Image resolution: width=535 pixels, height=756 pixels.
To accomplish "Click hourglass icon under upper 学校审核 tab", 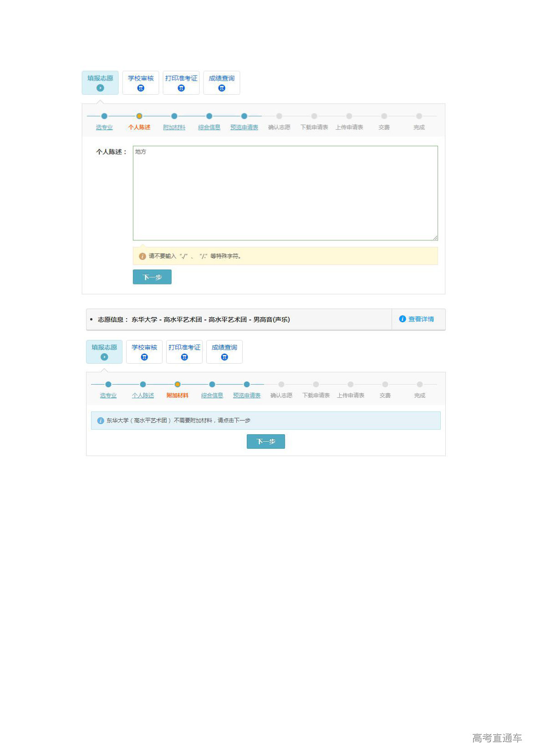I will click(141, 88).
